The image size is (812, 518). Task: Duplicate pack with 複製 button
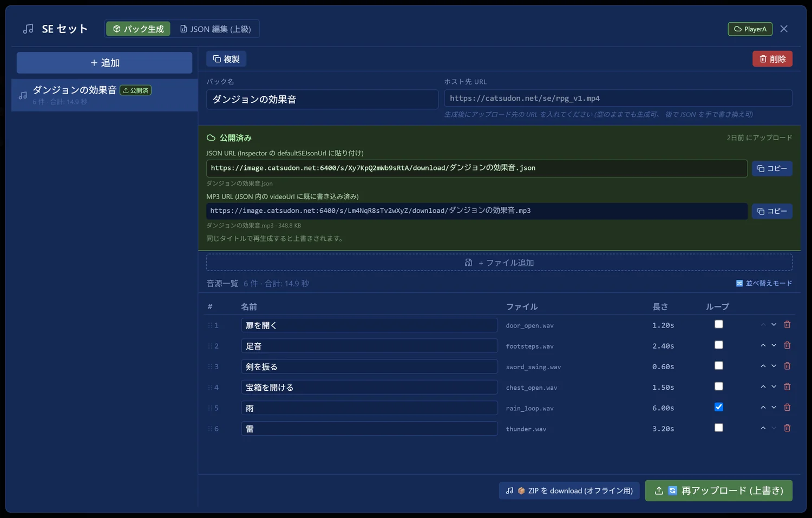(x=226, y=59)
